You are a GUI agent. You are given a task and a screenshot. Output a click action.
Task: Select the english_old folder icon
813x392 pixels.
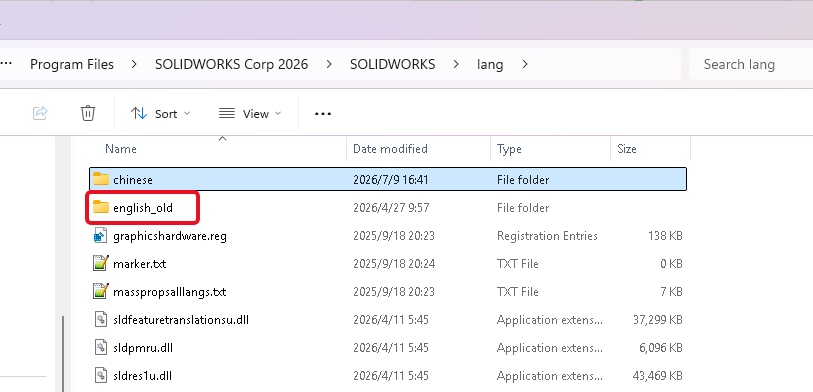coord(101,207)
